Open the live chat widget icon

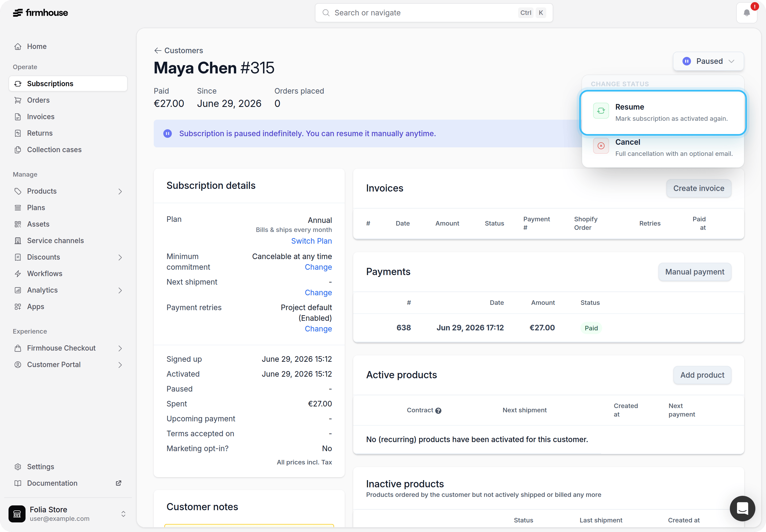(x=742, y=508)
